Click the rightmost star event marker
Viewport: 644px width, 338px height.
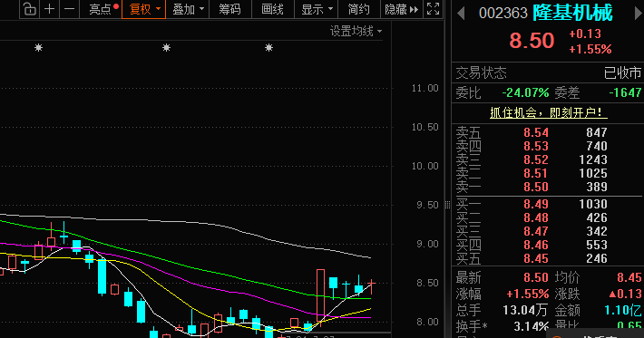(x=269, y=48)
